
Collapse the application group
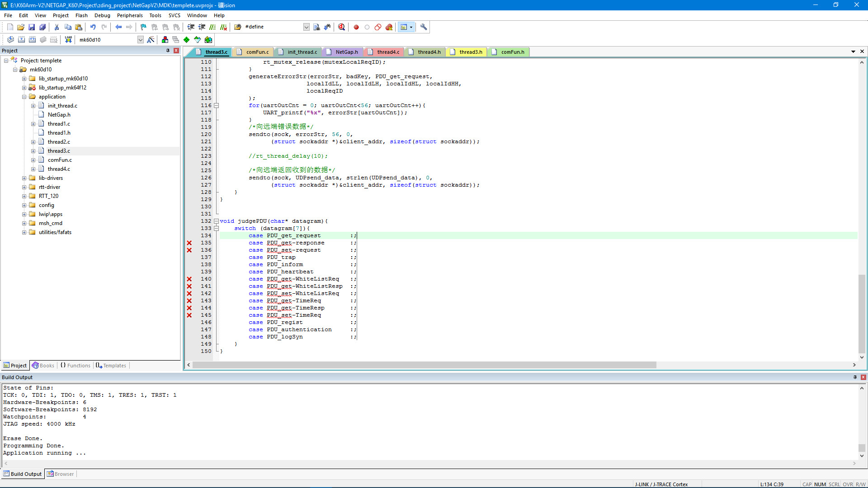(24, 97)
